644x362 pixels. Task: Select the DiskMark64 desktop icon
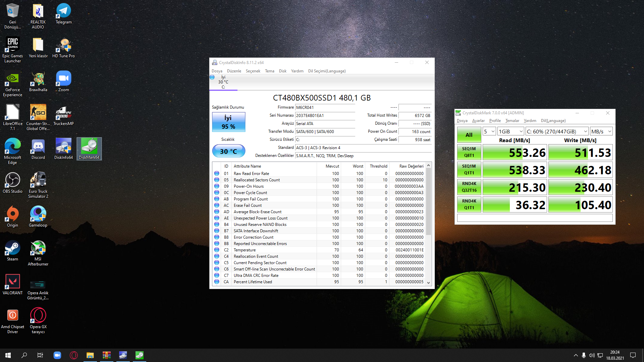[89, 148]
